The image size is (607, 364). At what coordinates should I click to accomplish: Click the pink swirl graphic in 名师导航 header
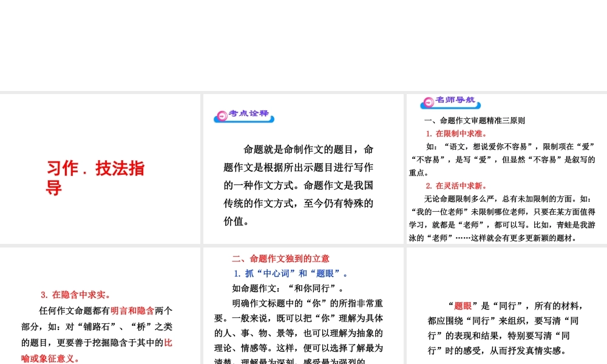[x=428, y=101]
